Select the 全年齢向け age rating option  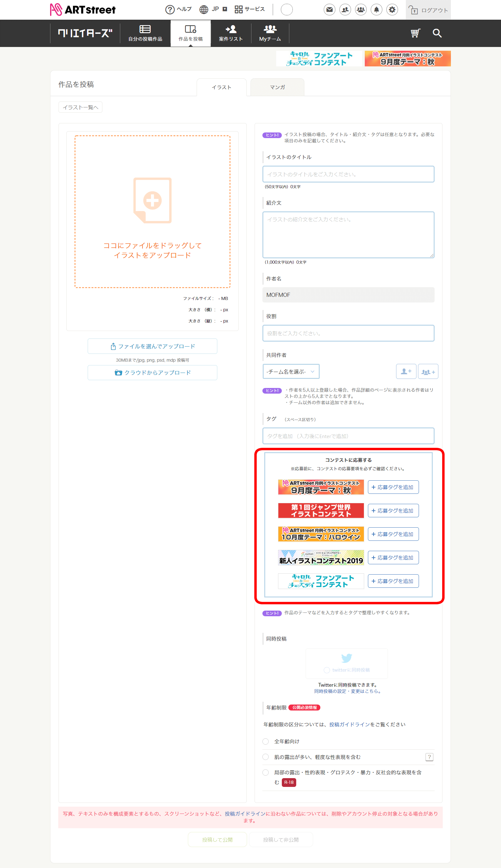(265, 741)
